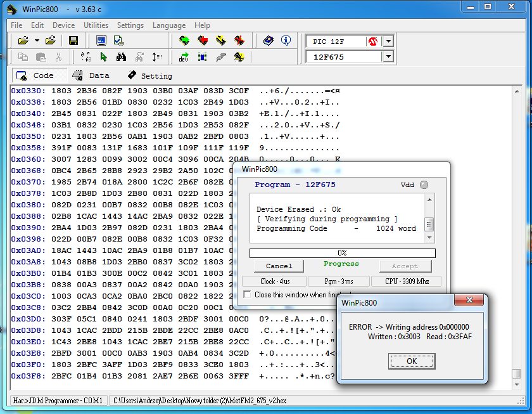The height and width of the screenshot is (414, 532).
Task: Click the green arrow go-to cursor icon
Action: (104, 56)
